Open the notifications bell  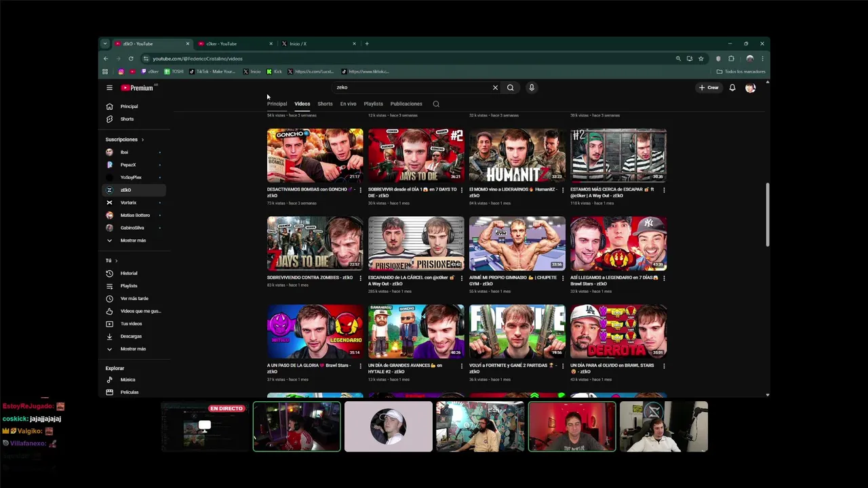(732, 87)
